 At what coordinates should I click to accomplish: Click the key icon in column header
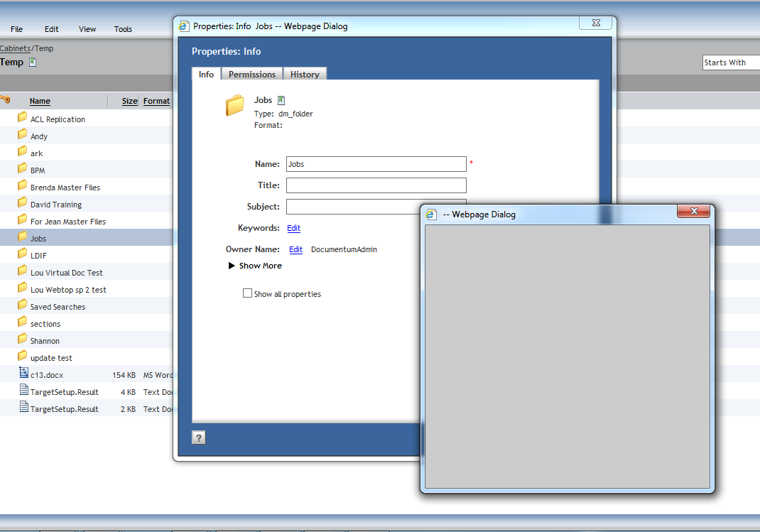(6, 99)
